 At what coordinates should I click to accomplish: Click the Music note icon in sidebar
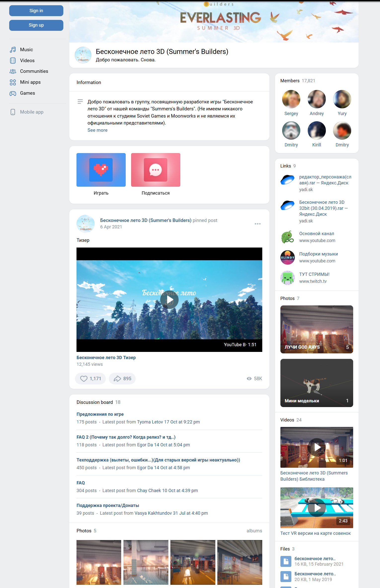[x=13, y=50]
